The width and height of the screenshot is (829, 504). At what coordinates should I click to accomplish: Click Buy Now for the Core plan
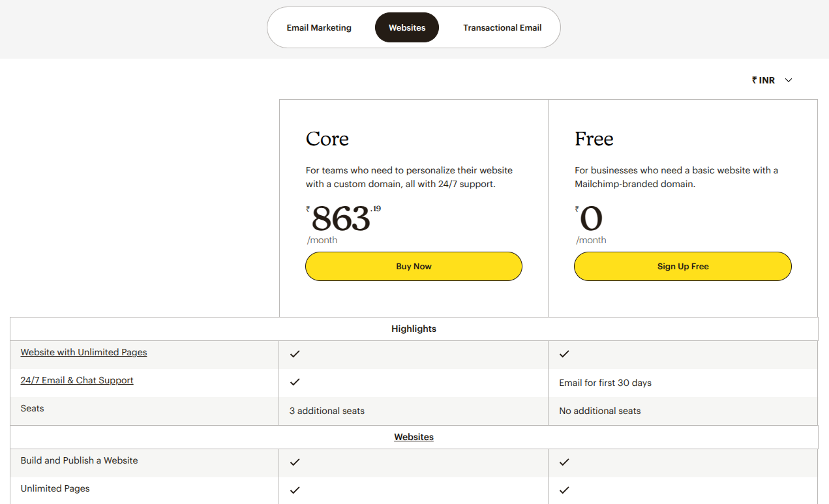point(414,266)
